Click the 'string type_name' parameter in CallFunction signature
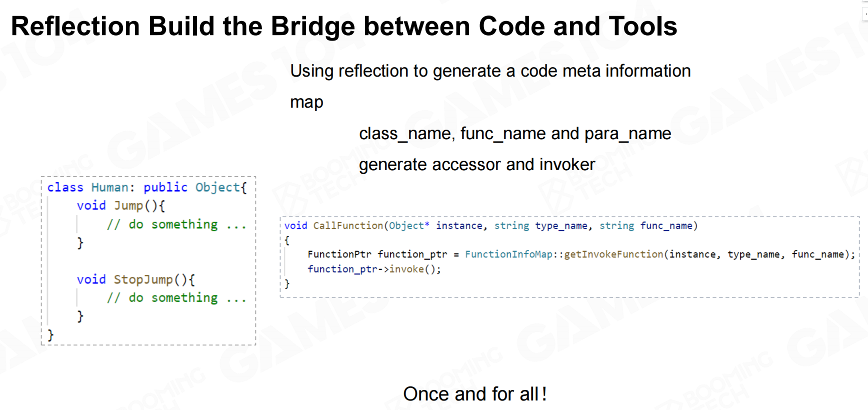Screen dimensions: 868x410 540,226
